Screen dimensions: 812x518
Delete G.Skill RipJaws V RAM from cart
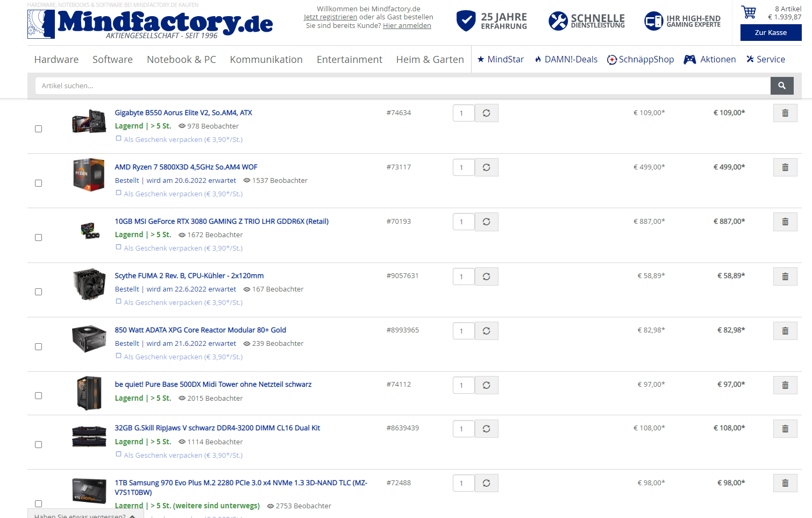pos(785,429)
